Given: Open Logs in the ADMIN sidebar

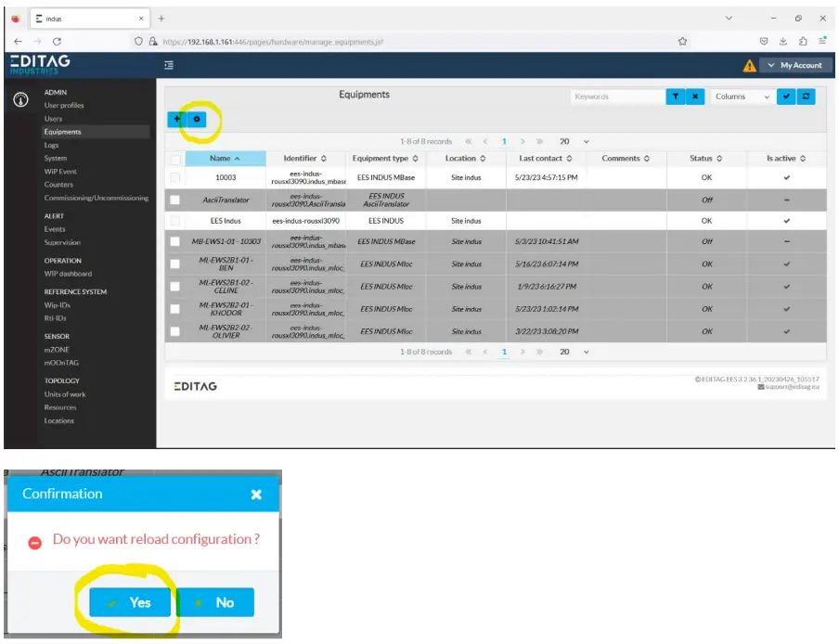Looking at the screenshot, I should tap(52, 146).
